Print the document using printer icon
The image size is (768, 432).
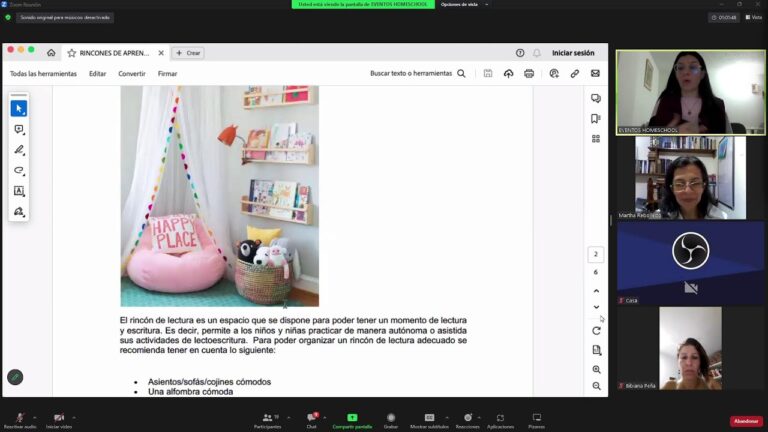[x=529, y=73]
